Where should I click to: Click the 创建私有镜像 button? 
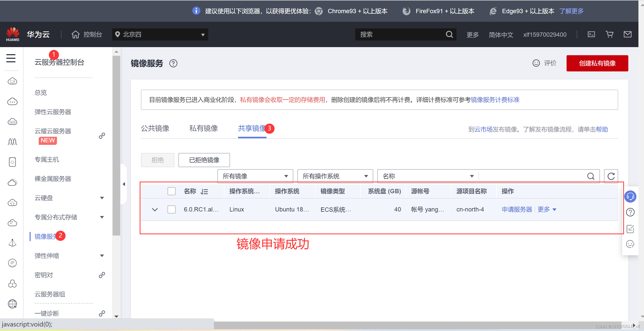coord(597,63)
